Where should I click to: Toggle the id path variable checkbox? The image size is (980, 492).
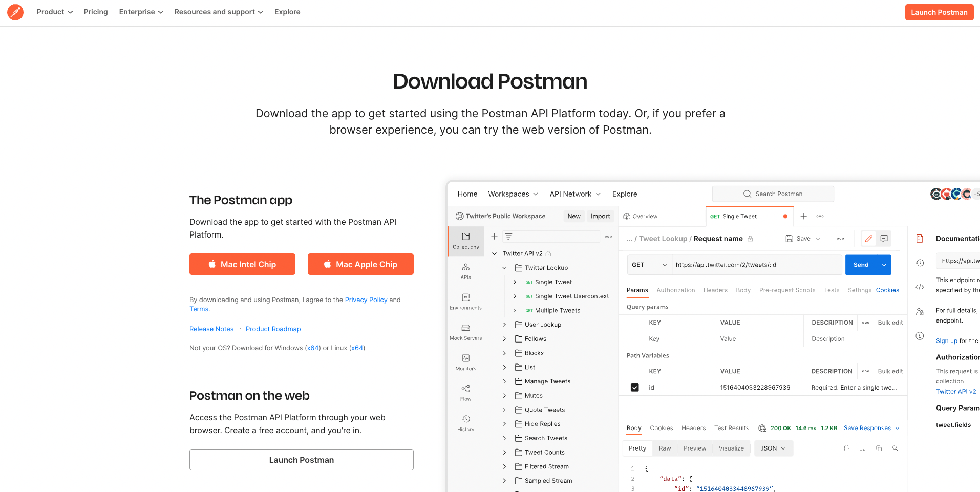pyautogui.click(x=635, y=388)
